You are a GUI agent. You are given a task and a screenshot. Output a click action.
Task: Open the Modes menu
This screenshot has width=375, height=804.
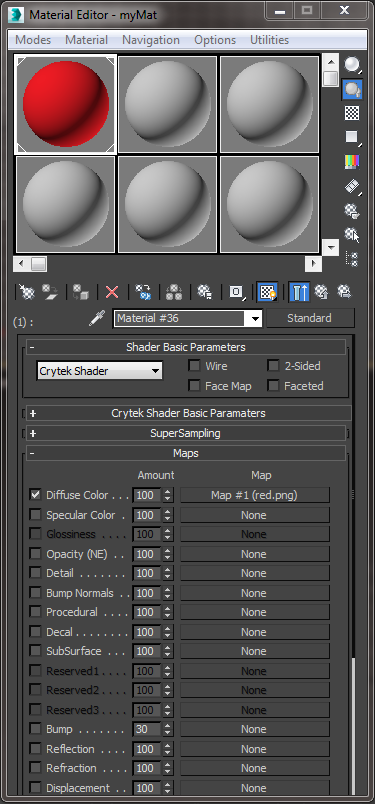pyautogui.click(x=33, y=40)
